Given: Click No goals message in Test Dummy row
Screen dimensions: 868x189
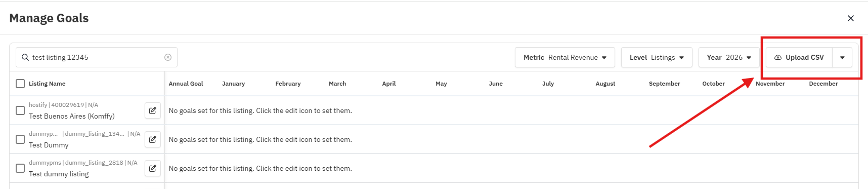Looking at the screenshot, I should [261, 139].
